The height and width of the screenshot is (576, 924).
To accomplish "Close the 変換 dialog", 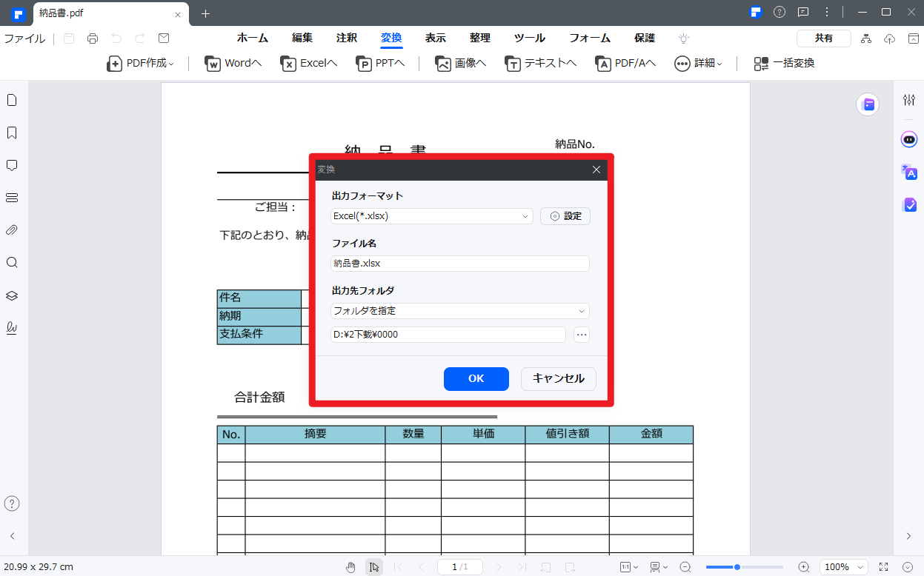I will (596, 170).
